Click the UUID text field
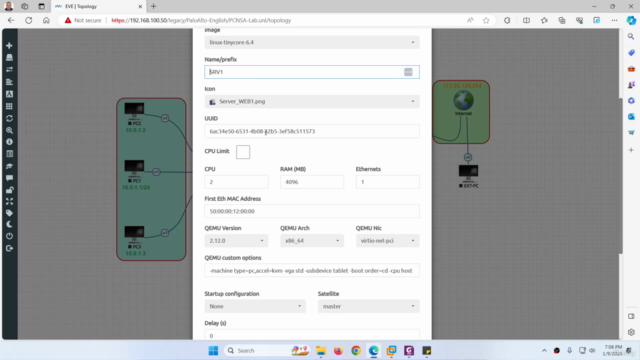This screenshot has width=640, height=360. point(312,131)
